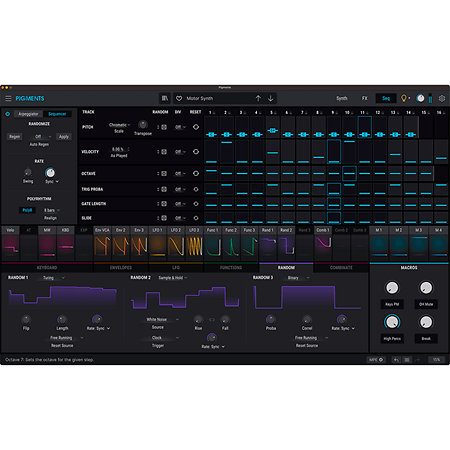The height and width of the screenshot is (450, 450).
Task: Open Random 1 Turing mode dropdown
Action: (x=53, y=278)
